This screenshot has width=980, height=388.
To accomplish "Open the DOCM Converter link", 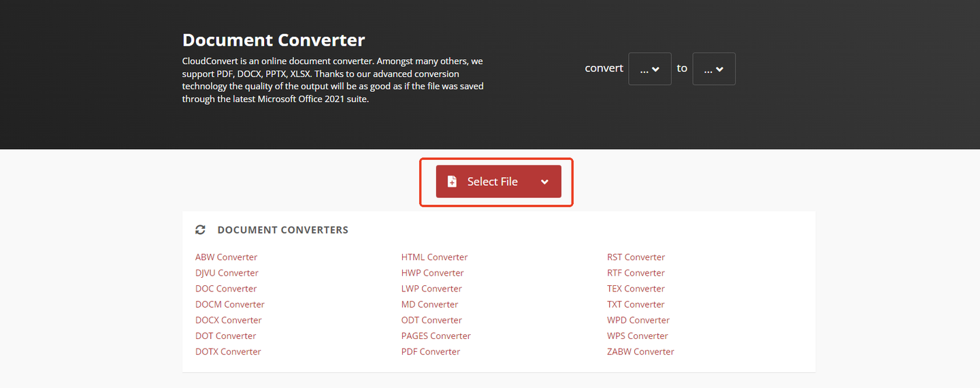I will click(x=230, y=304).
